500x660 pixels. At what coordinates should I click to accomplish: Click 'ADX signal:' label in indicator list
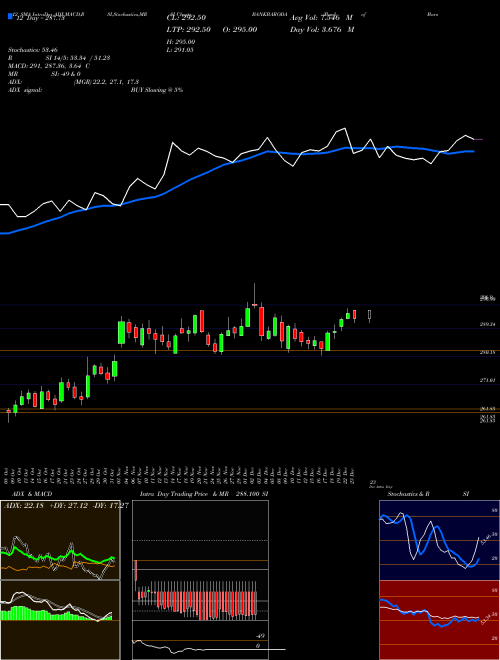click(x=25, y=90)
